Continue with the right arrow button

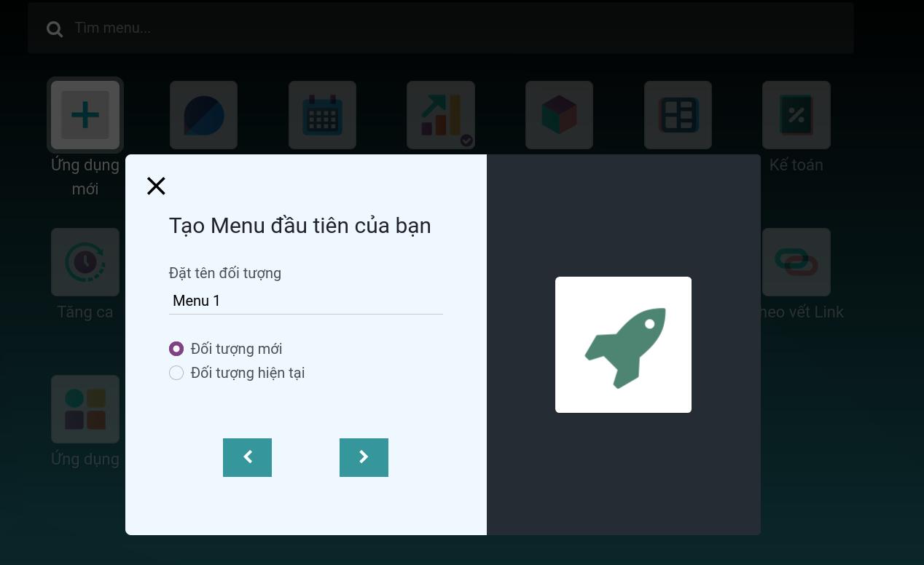364,457
